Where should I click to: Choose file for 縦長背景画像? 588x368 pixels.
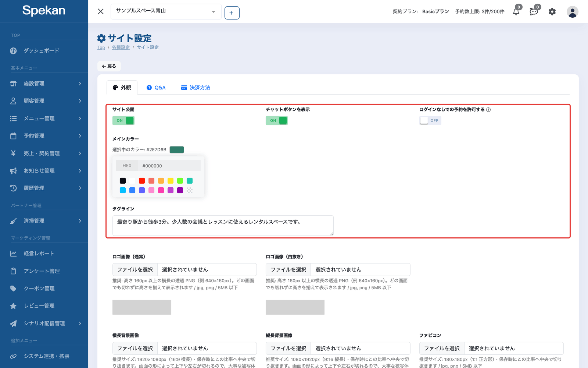pos(288,348)
